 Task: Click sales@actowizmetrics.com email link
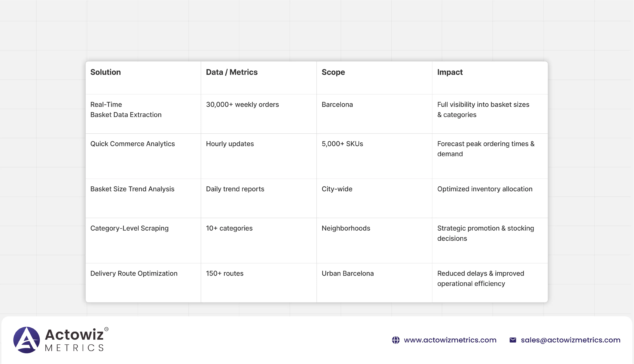(x=570, y=340)
